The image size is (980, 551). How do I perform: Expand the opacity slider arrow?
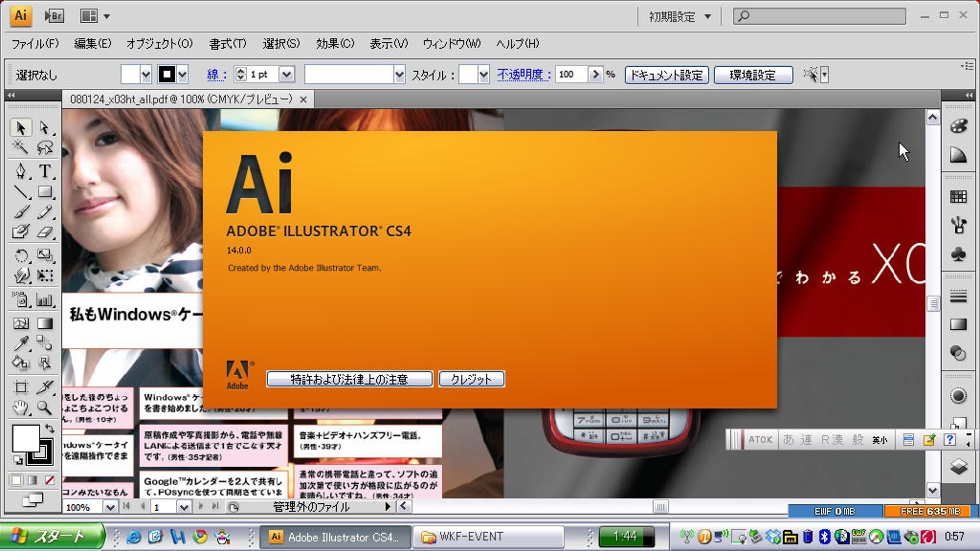pos(595,75)
